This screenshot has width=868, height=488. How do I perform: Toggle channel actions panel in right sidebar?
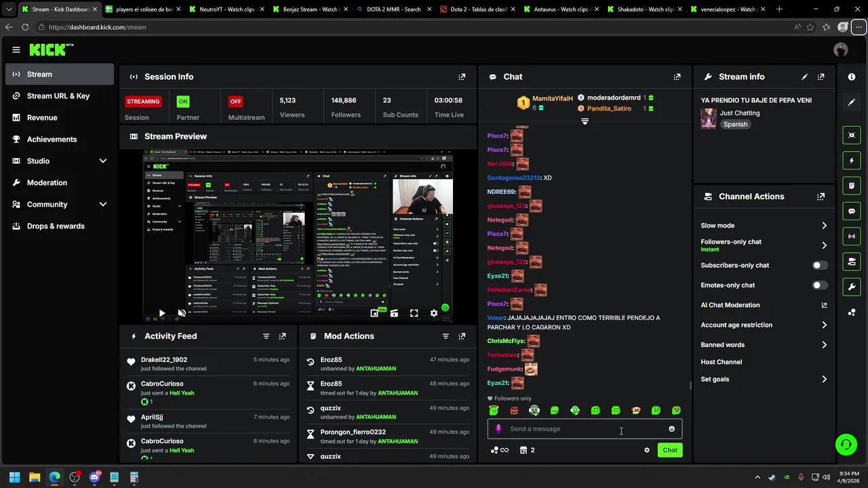(x=852, y=262)
